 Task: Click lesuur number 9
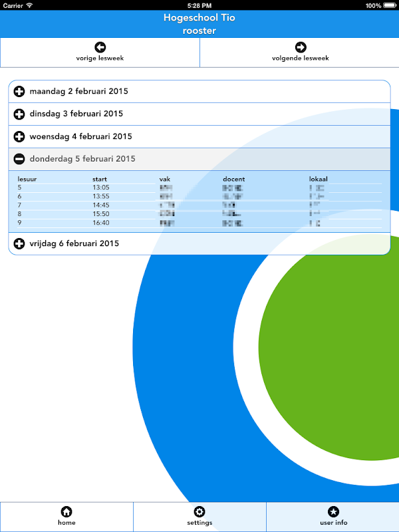(x=19, y=223)
